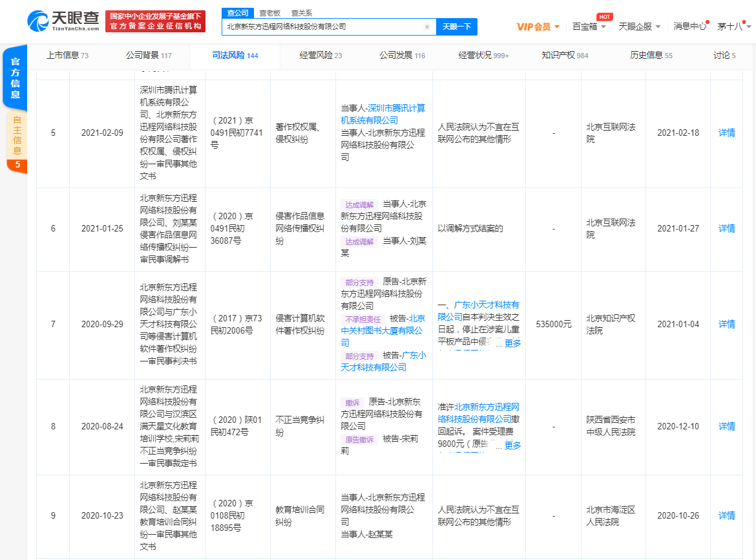Image resolution: width=756 pixels, height=560 pixels.
Task: Click 北京市海淀区人民法院 court cell
Action: click(x=611, y=515)
